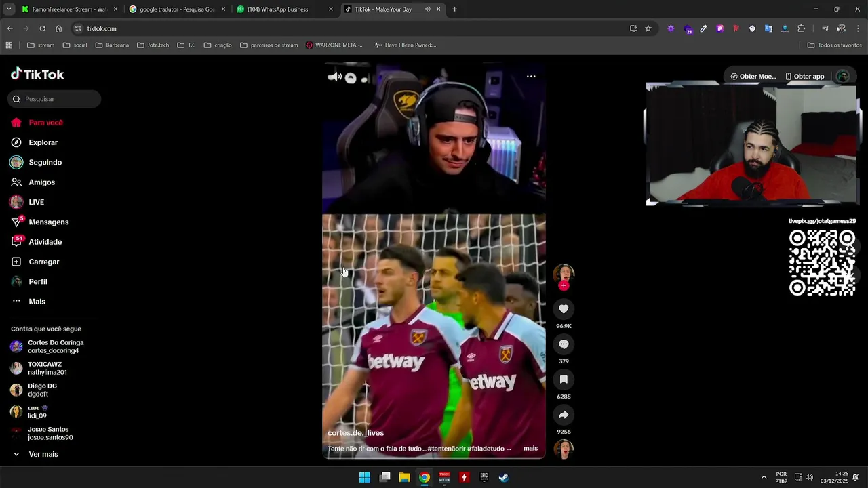
Task: Open the video comments
Action: coord(564,344)
